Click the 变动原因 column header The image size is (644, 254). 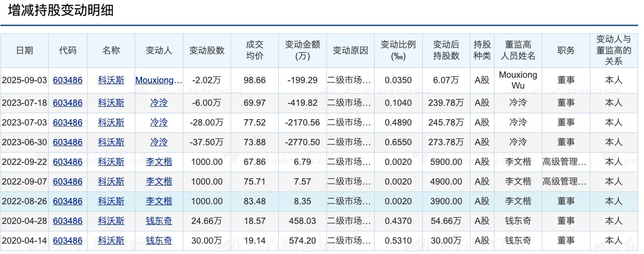[x=350, y=50]
